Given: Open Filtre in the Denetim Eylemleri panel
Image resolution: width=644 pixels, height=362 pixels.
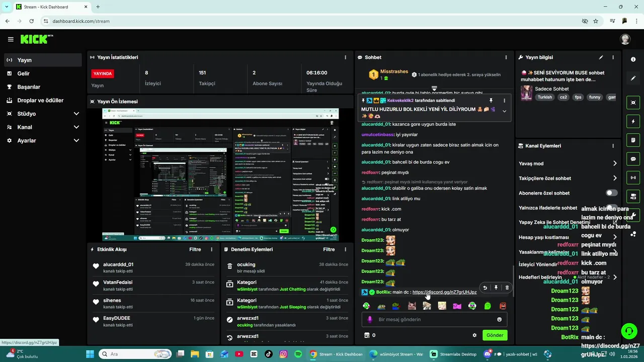Looking at the screenshot, I should point(329,249).
